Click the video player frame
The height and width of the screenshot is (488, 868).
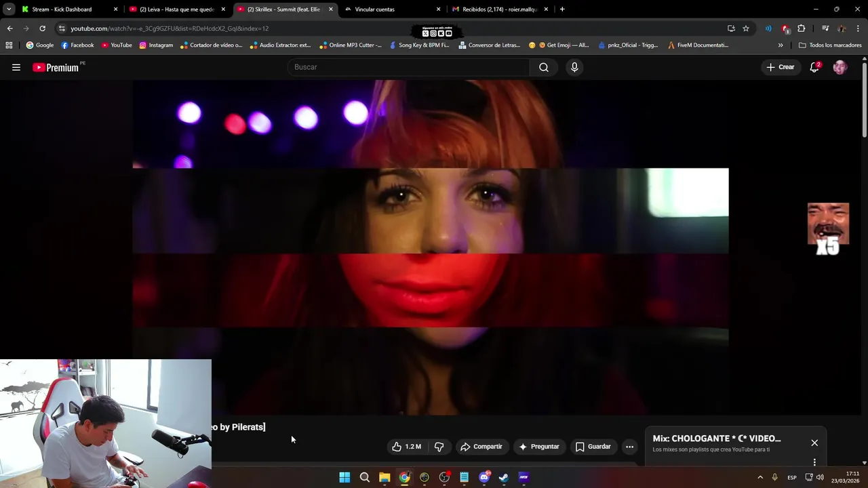pos(431,247)
